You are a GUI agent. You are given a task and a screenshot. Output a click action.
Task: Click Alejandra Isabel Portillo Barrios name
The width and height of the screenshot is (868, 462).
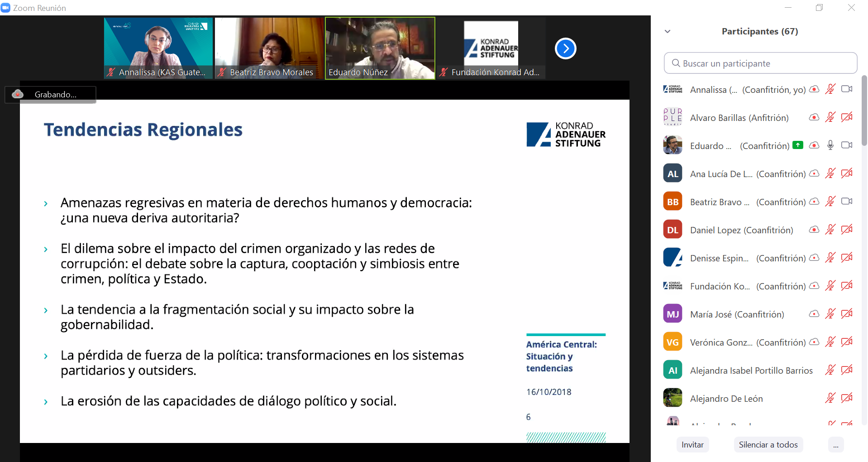(x=751, y=371)
